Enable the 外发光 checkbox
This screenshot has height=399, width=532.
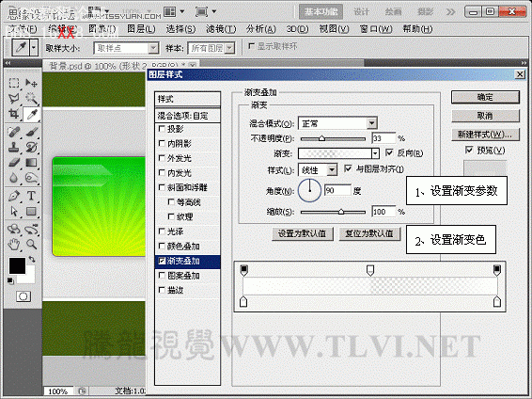[162, 158]
